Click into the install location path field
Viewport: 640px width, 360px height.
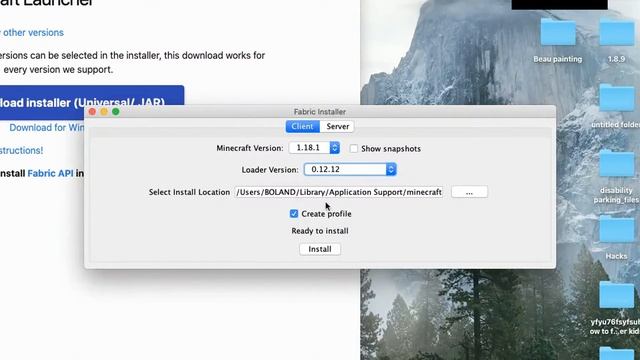[x=339, y=192]
